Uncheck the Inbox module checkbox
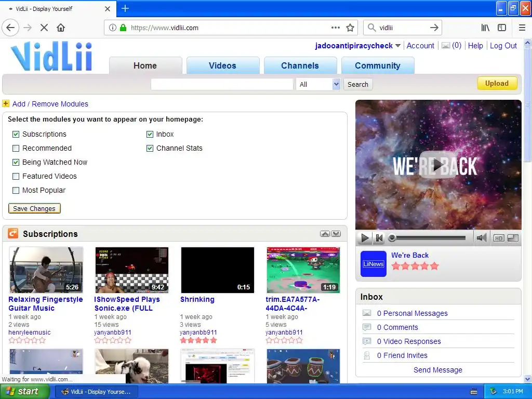 150,134
